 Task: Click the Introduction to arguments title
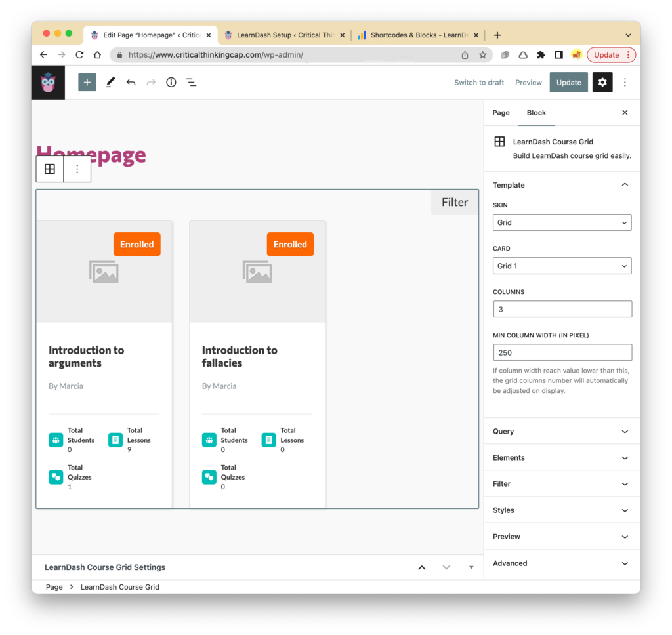(x=86, y=356)
